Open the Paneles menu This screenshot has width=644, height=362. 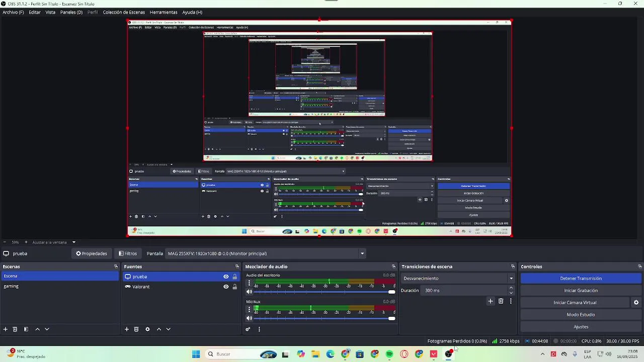[71, 12]
